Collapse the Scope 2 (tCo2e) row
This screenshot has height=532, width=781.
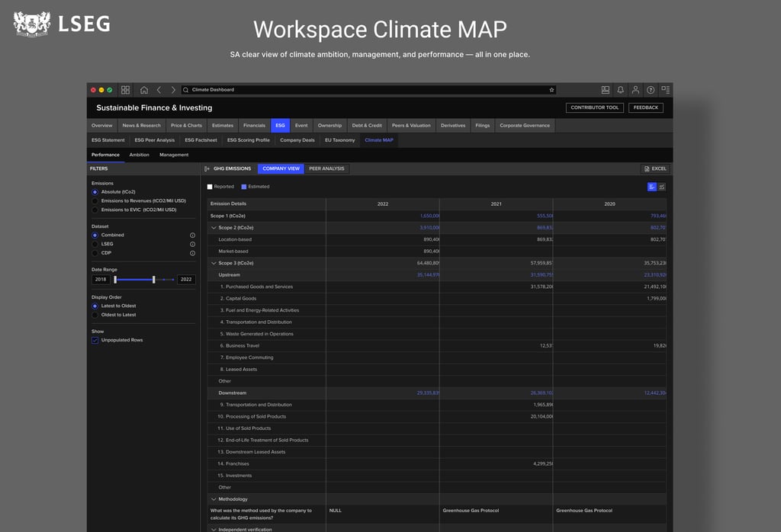(214, 228)
